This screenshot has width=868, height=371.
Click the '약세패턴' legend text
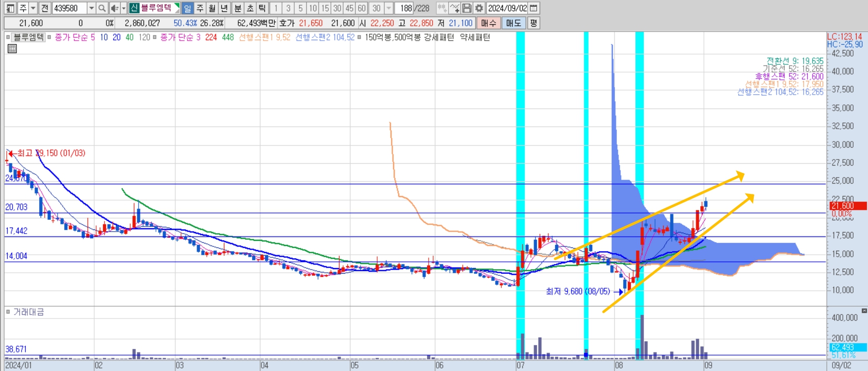(475, 37)
